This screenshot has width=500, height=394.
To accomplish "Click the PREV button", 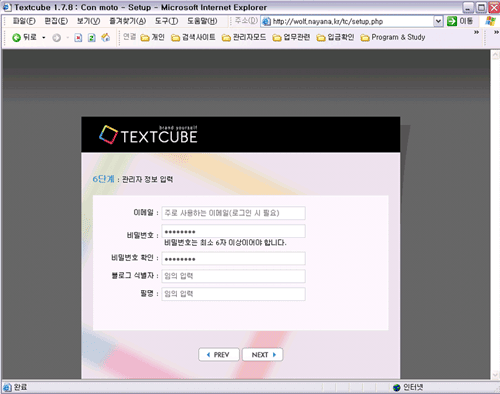I will point(219,355).
